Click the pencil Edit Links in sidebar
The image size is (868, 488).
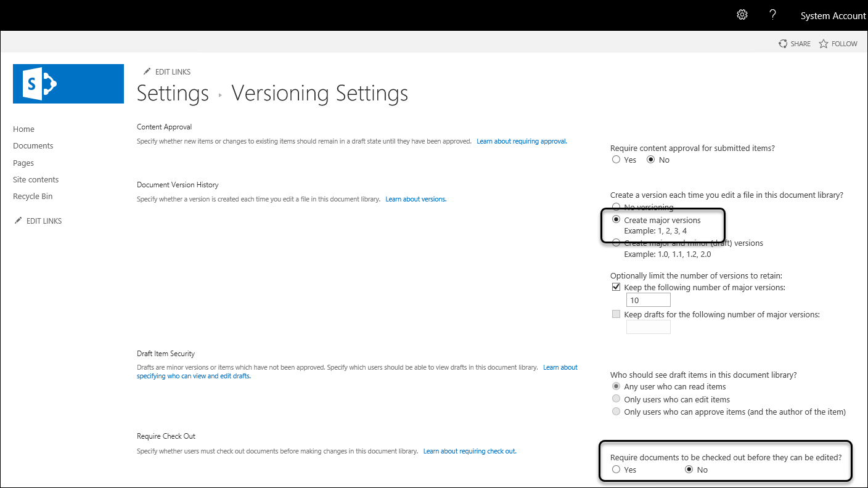pos(18,221)
